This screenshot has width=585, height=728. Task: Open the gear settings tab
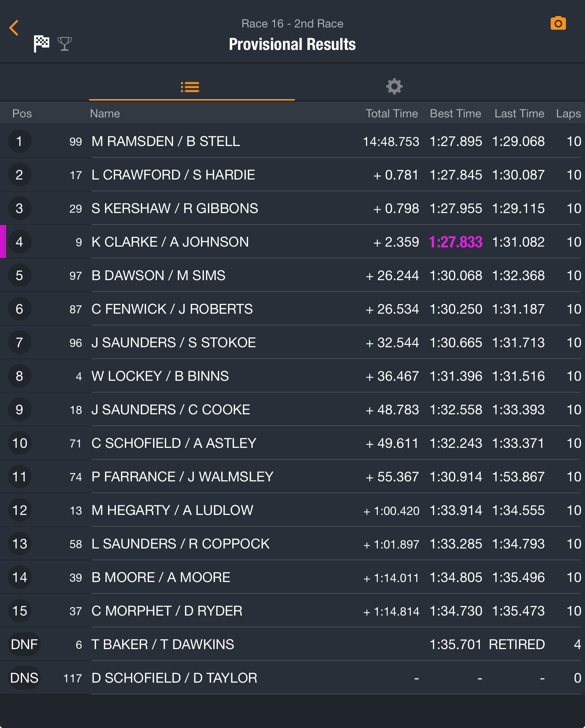[394, 87]
